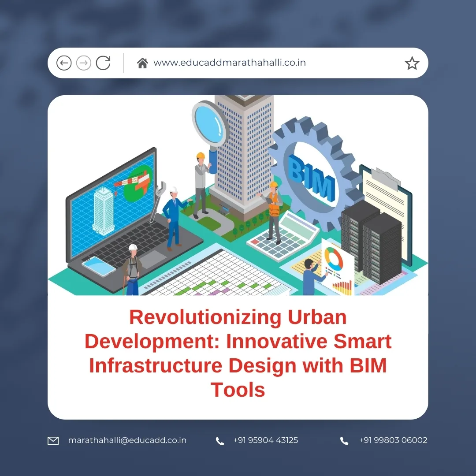Click the back navigation arrow
Viewport: 476px width, 476px height.
point(64,63)
